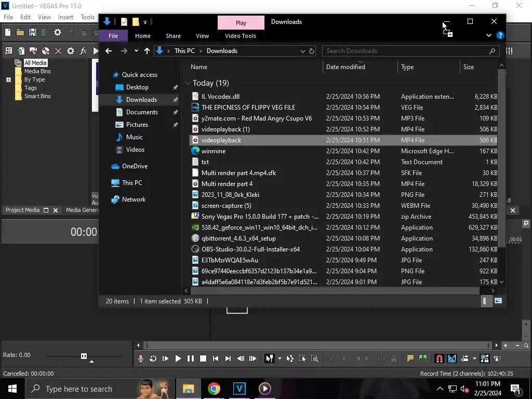The height and width of the screenshot is (399, 532).
Task: Click Go to Start transport button
Action: point(216,358)
